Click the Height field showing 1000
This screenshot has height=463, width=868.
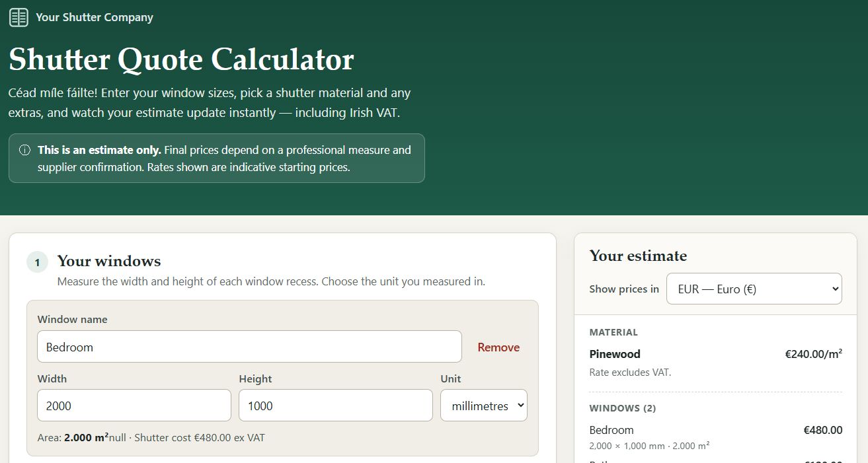coord(336,406)
